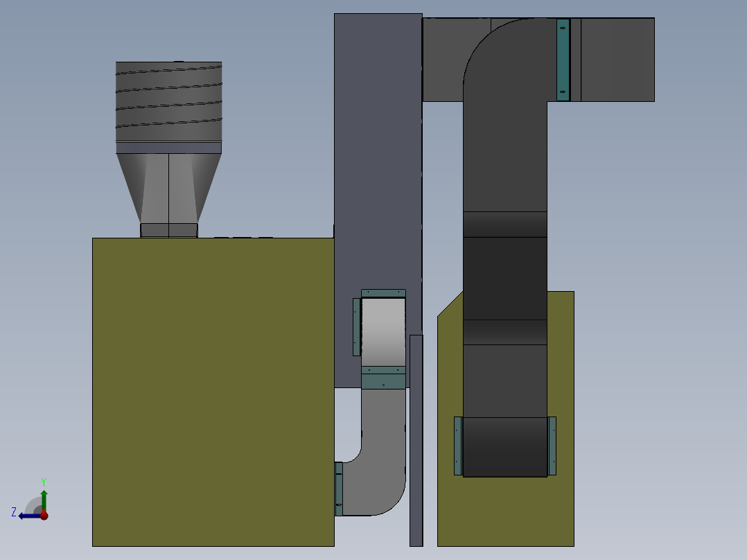Select the upper band on the dark vertical duct
The image size is (747, 560).
tap(505, 224)
